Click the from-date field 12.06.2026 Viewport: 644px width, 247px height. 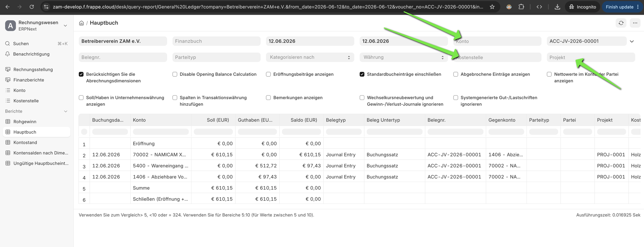pos(310,41)
